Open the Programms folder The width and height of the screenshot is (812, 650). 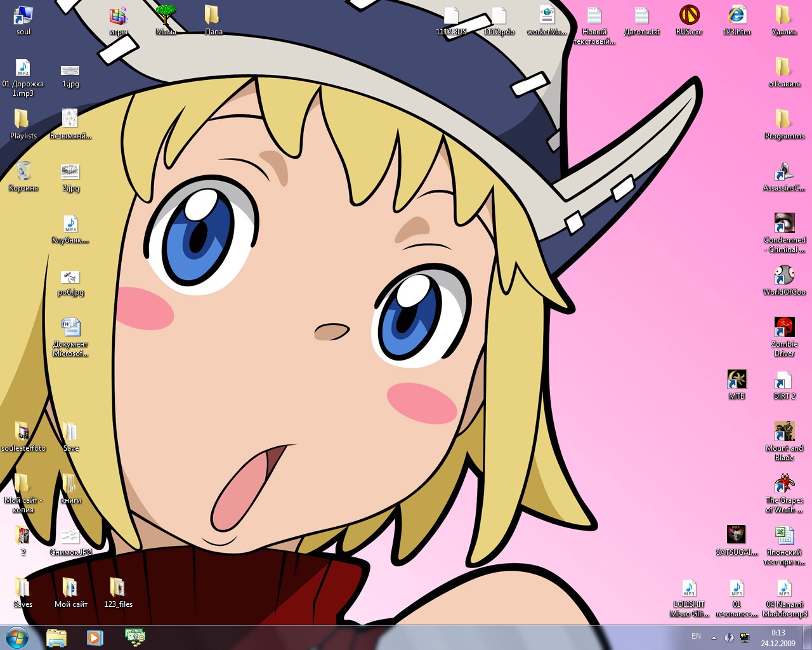(x=784, y=124)
